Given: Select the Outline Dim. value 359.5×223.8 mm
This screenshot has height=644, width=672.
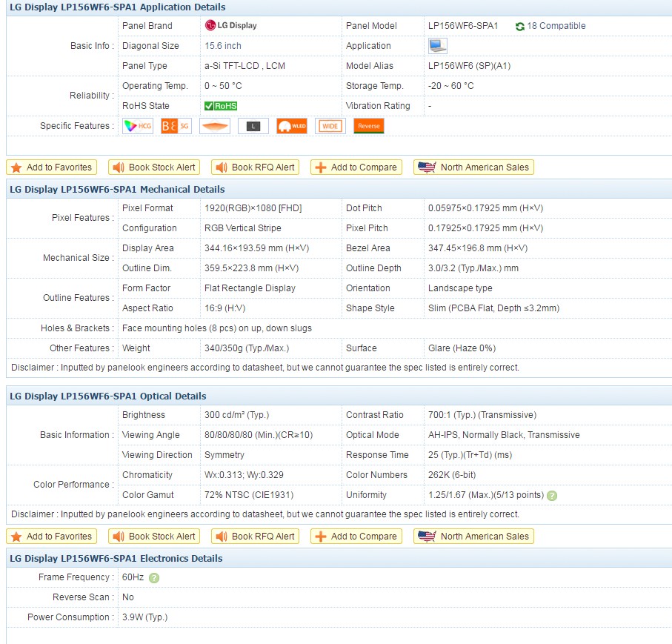Looking at the screenshot, I should [x=252, y=268].
